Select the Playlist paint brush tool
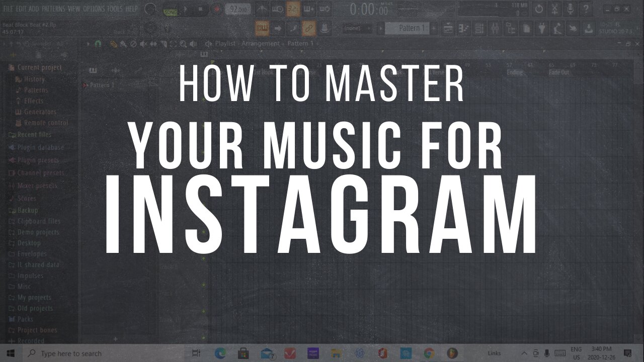The image size is (644, 362). pyautogui.click(x=123, y=44)
